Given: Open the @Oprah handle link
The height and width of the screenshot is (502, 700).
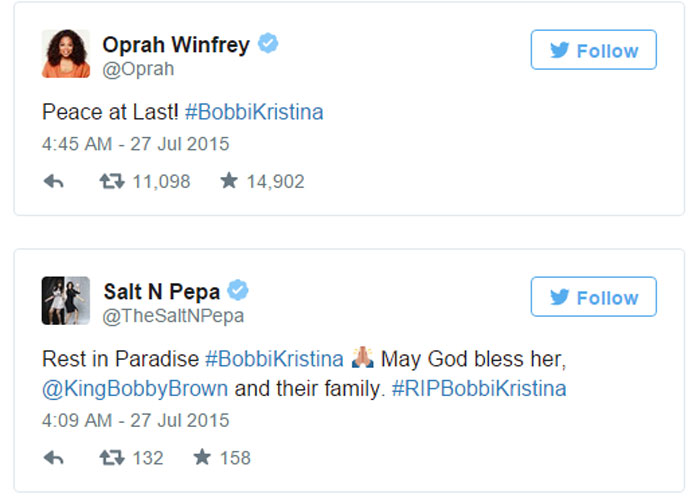Looking at the screenshot, I should pos(138,69).
